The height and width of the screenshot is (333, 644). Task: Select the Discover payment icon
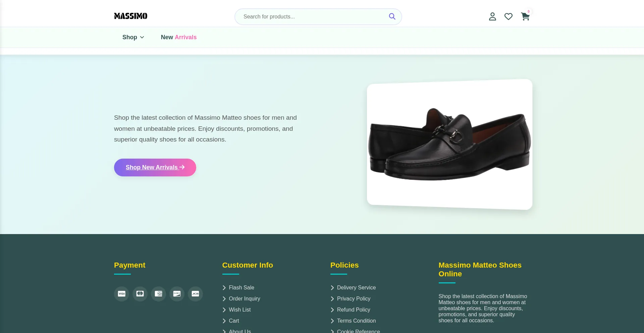pos(177,294)
